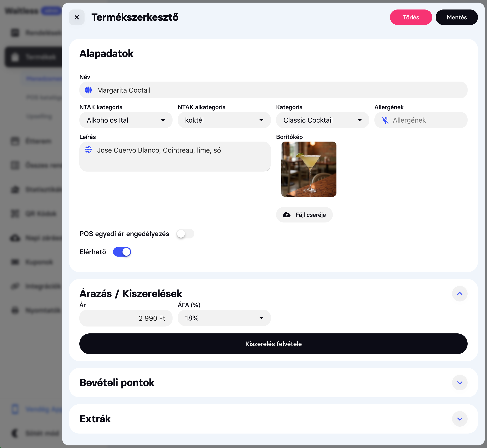Save the product with Mentés

(456, 17)
